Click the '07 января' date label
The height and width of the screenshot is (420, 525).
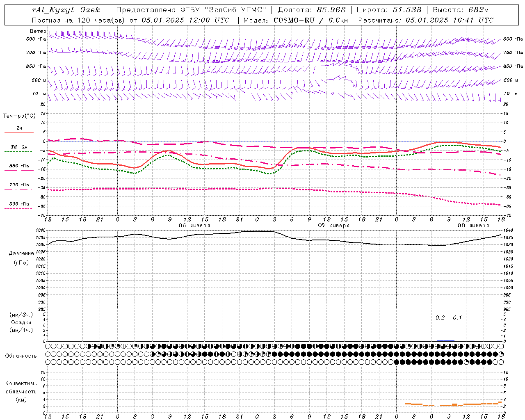334,226
